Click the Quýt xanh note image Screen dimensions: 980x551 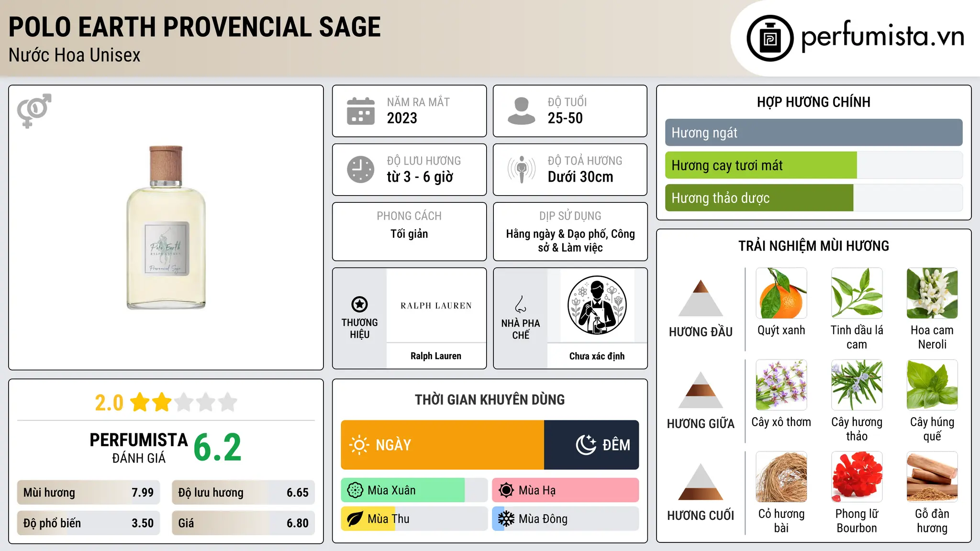(781, 293)
